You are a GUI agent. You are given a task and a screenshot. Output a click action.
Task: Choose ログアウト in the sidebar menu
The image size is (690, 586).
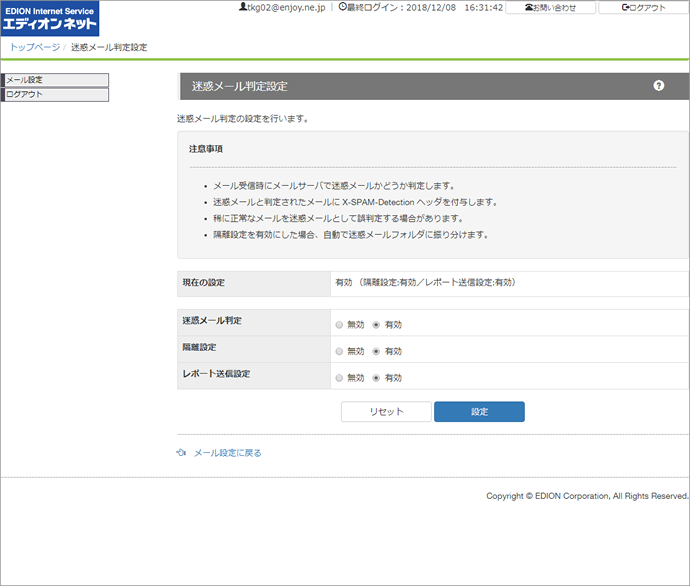click(55, 95)
